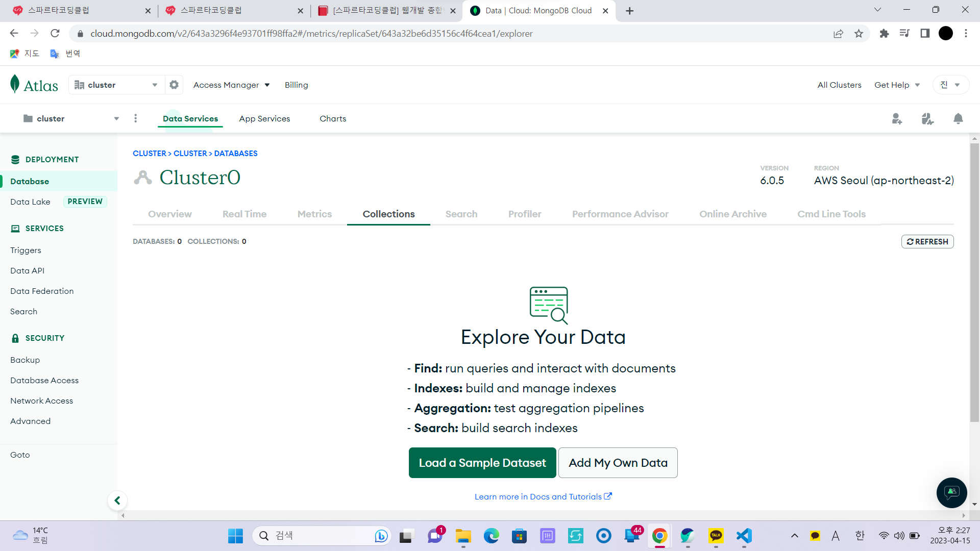Go to Billing
This screenshot has width=980, height=551.
tap(296, 85)
